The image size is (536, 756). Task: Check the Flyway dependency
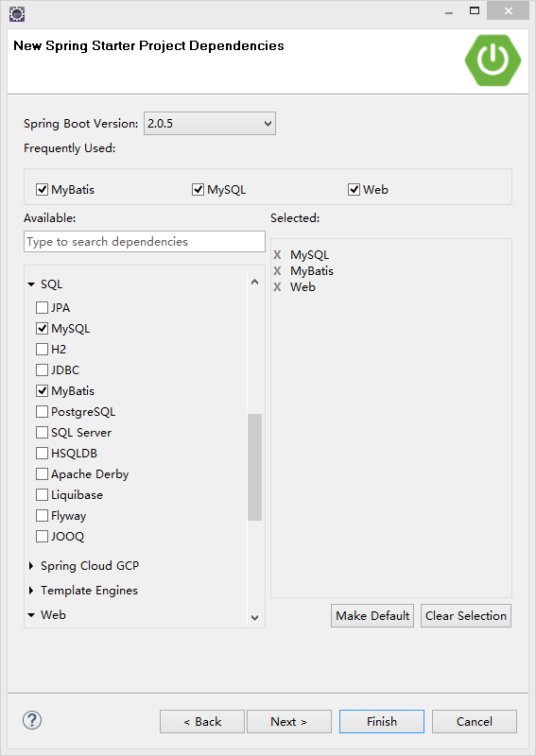42,516
